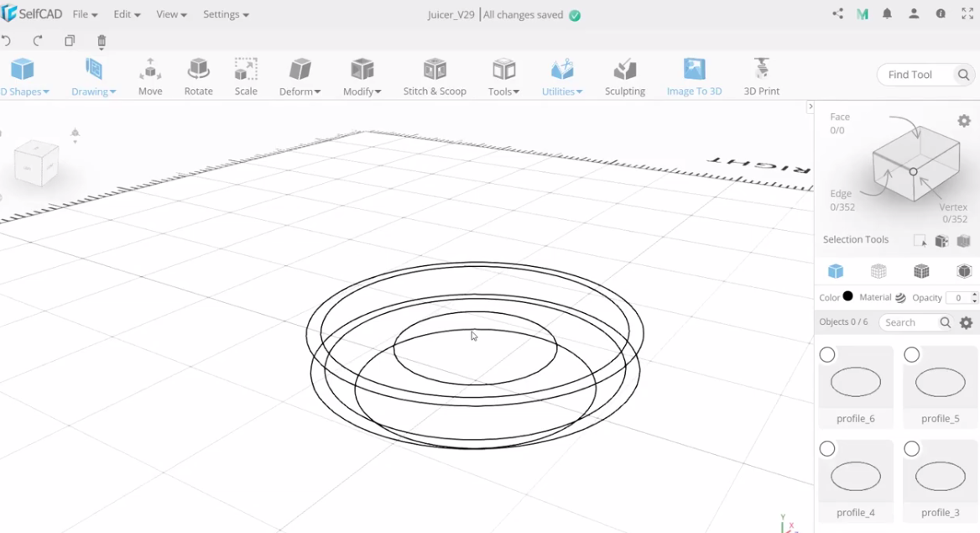Switch to solid blue cube render mode
This screenshot has height=533, width=980.
tap(836, 271)
